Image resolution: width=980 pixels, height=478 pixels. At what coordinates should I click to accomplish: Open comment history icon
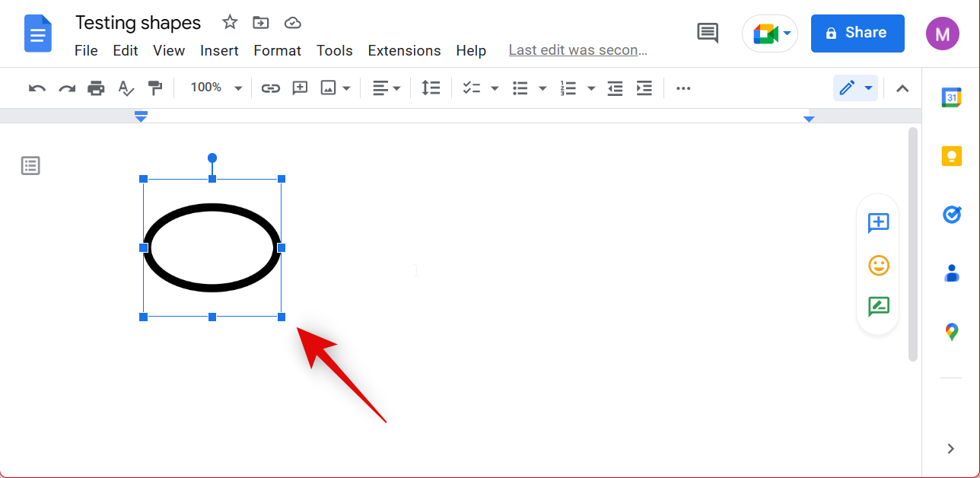click(x=708, y=33)
